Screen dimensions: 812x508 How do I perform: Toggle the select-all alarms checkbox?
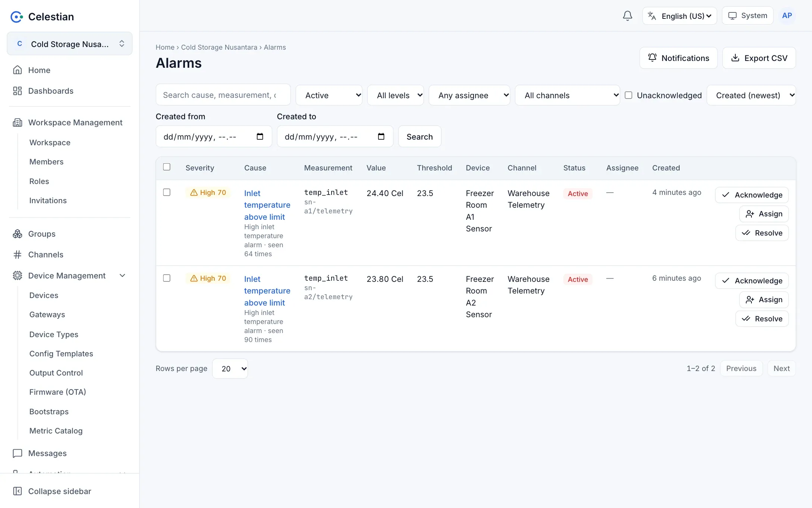[x=167, y=167]
